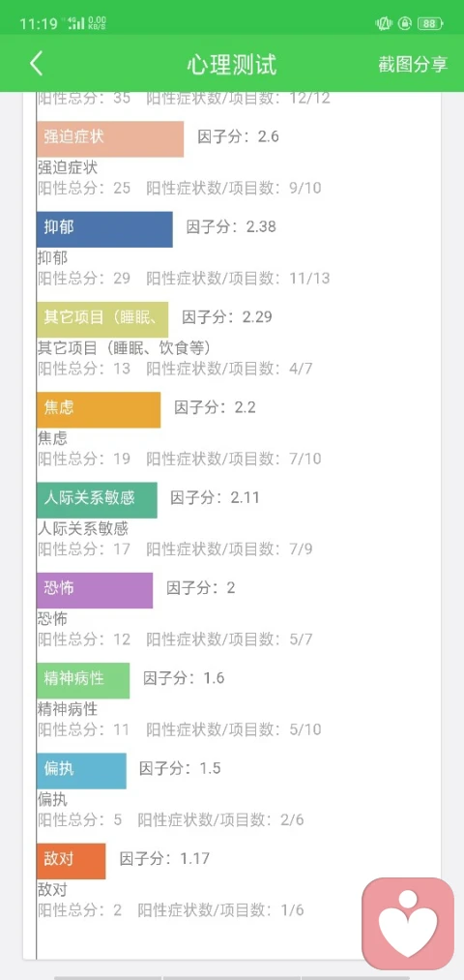The width and height of the screenshot is (464, 980).
Task: Tap the 因子分：2.6 score label
Action: pyautogui.click(x=239, y=136)
